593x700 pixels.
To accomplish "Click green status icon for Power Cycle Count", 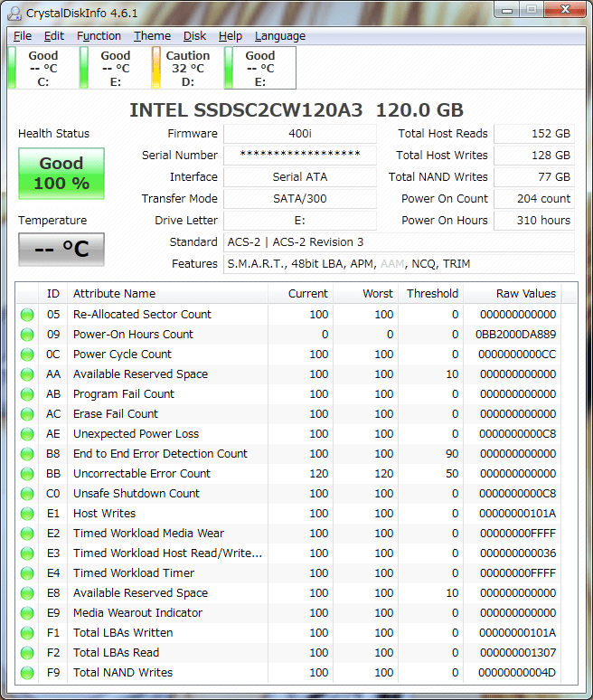I will pyautogui.click(x=27, y=355).
